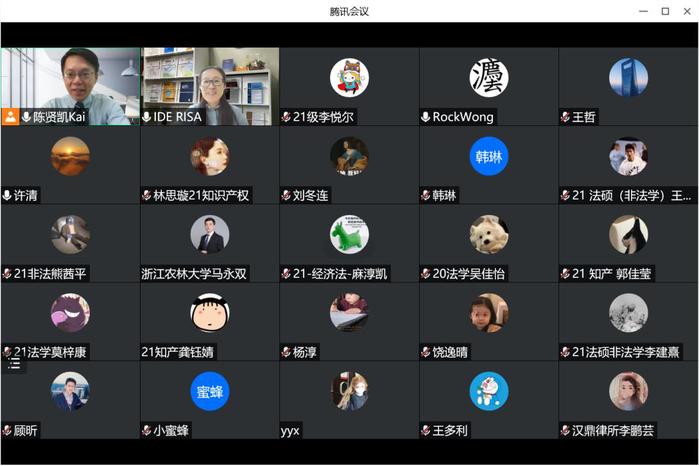Open the list icon at left edge
This screenshot has width=699, height=466.
pos(14,365)
